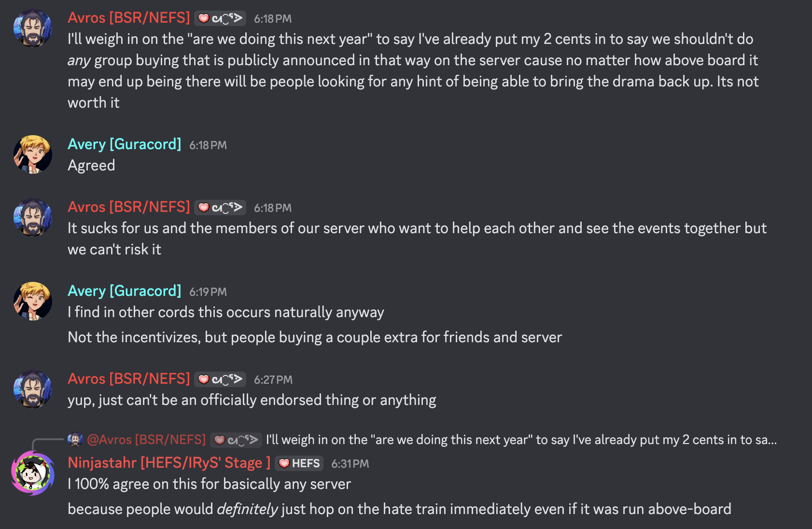Click the 'Agreed' message text

[x=91, y=166]
